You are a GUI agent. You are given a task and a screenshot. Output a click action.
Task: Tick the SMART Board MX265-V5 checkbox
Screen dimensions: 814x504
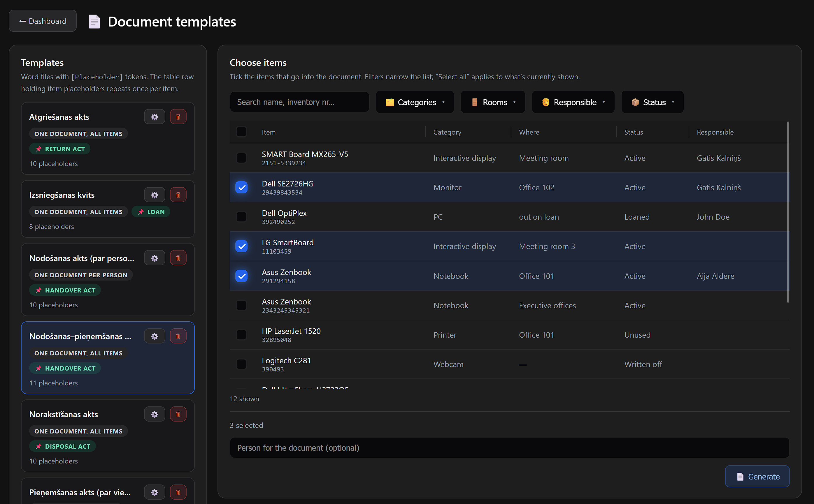coord(241,158)
